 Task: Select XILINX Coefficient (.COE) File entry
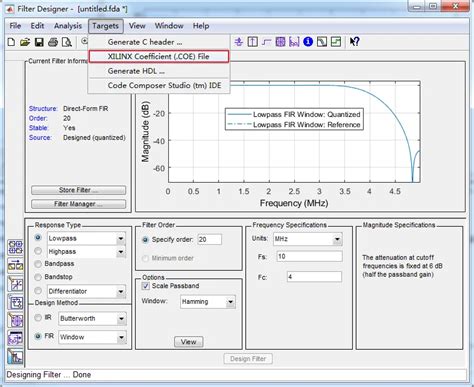[x=159, y=56]
